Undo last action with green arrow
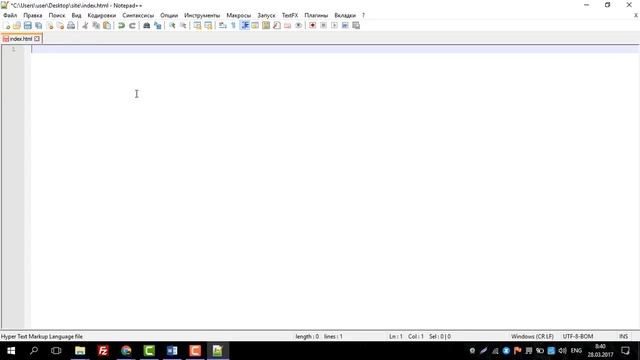640x360 pixels. pyautogui.click(x=121, y=25)
